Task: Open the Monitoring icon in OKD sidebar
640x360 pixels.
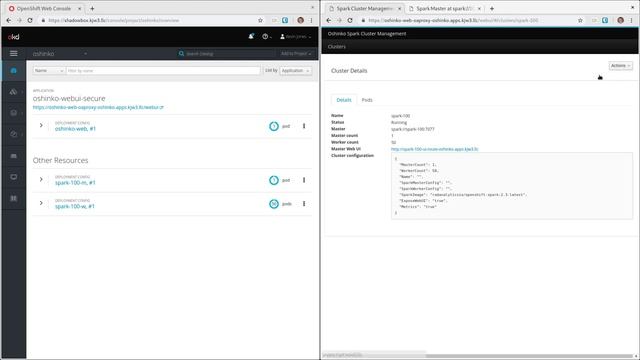Action: 13,177
